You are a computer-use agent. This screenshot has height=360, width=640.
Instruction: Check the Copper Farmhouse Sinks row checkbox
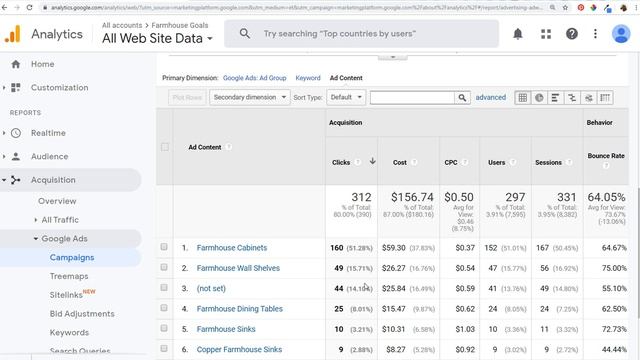coord(164,349)
